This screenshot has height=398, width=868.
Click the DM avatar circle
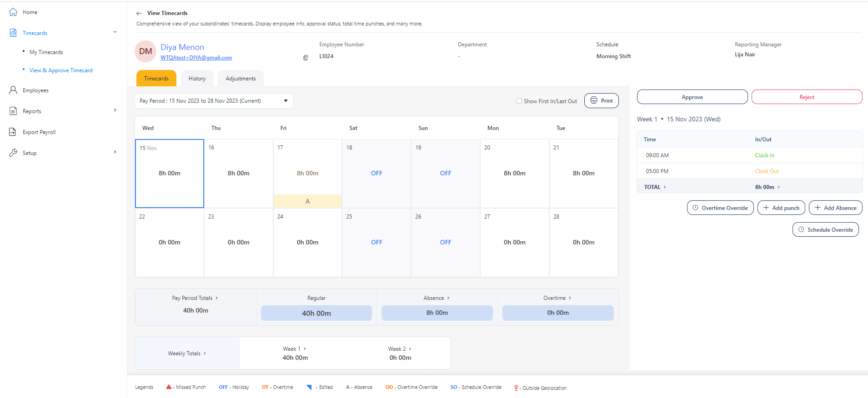pos(146,51)
